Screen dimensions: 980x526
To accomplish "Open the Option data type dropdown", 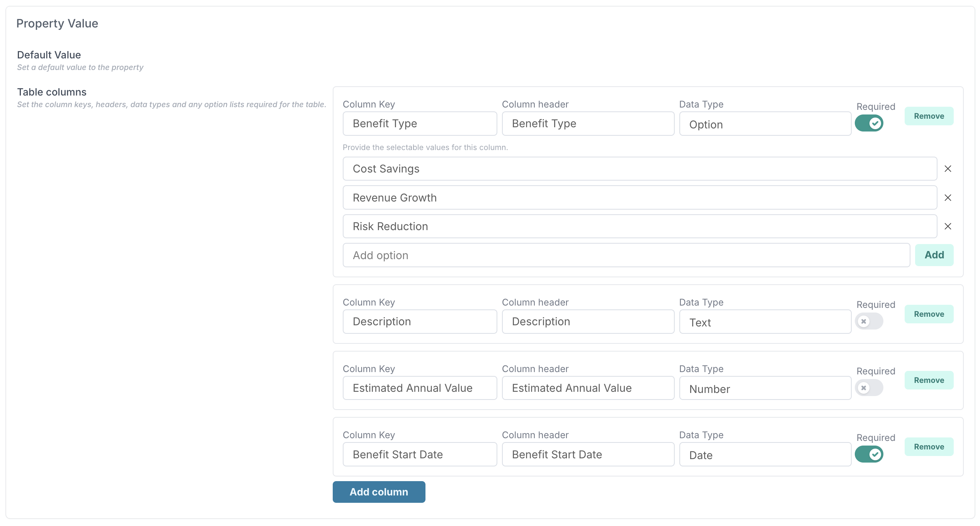I will click(x=765, y=124).
